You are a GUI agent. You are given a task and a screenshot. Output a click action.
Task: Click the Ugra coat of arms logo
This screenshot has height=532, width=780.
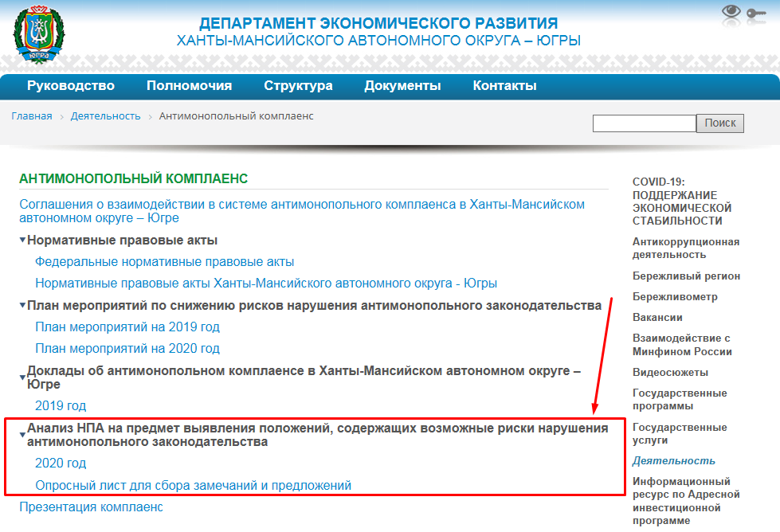[39, 34]
